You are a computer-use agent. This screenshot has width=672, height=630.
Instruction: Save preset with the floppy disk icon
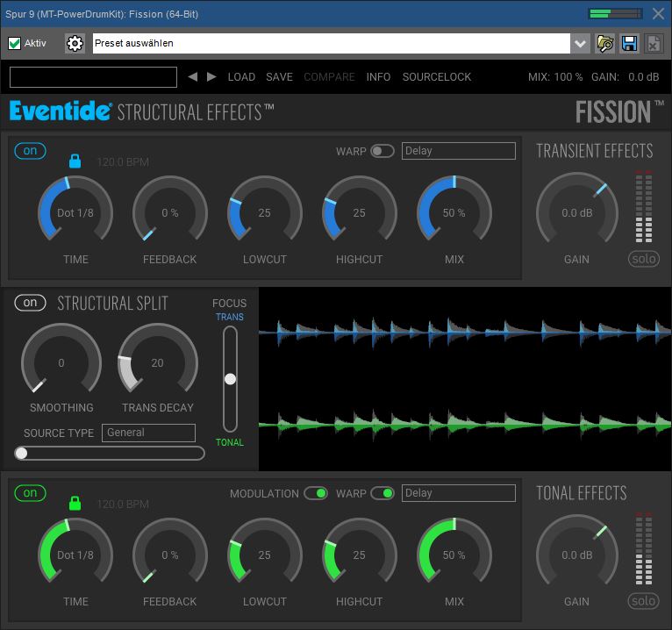click(x=629, y=43)
